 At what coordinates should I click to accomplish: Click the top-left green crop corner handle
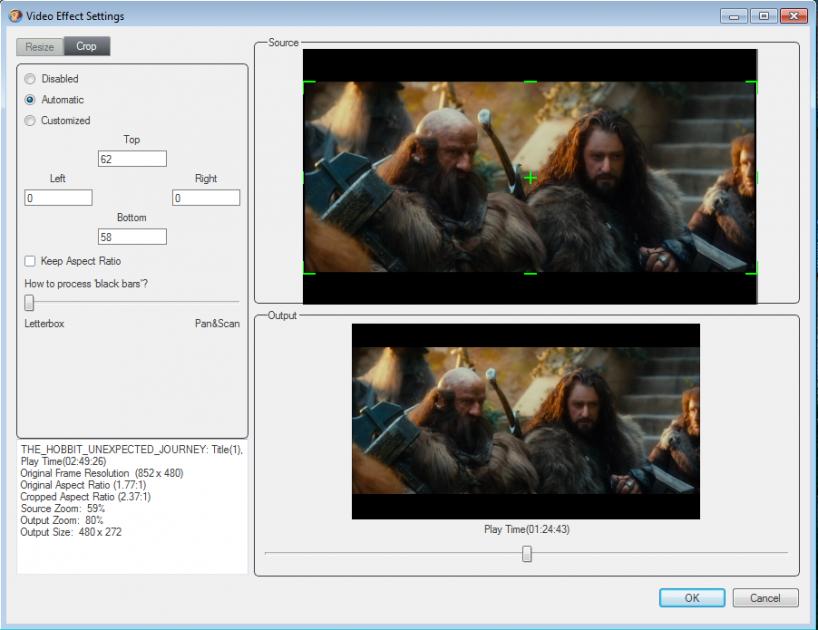(308, 86)
